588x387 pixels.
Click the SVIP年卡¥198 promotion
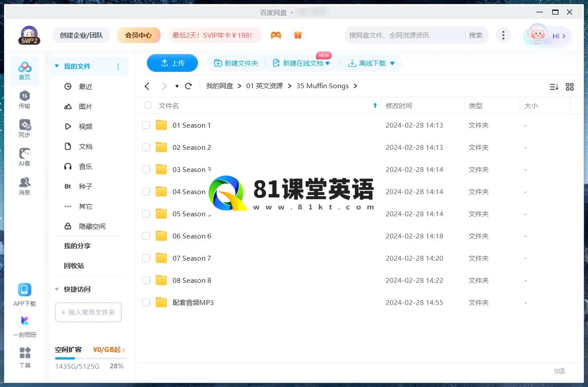pyautogui.click(x=214, y=35)
